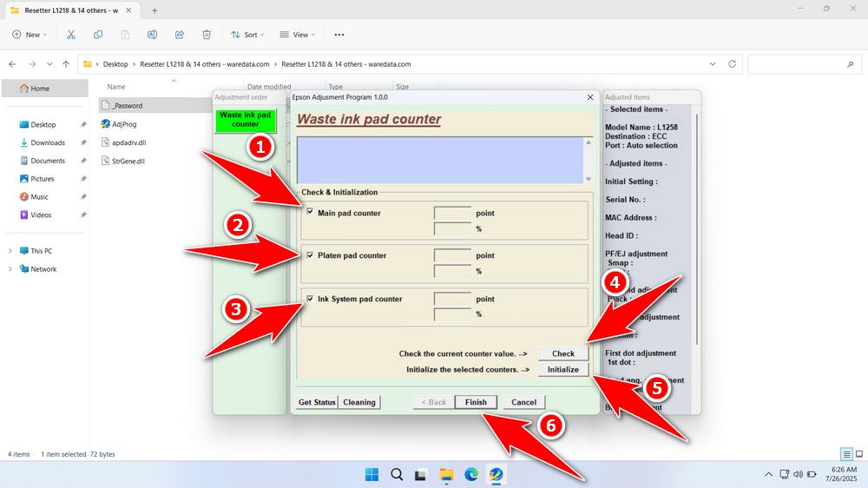Open Downloads in navigation pane

(x=47, y=143)
